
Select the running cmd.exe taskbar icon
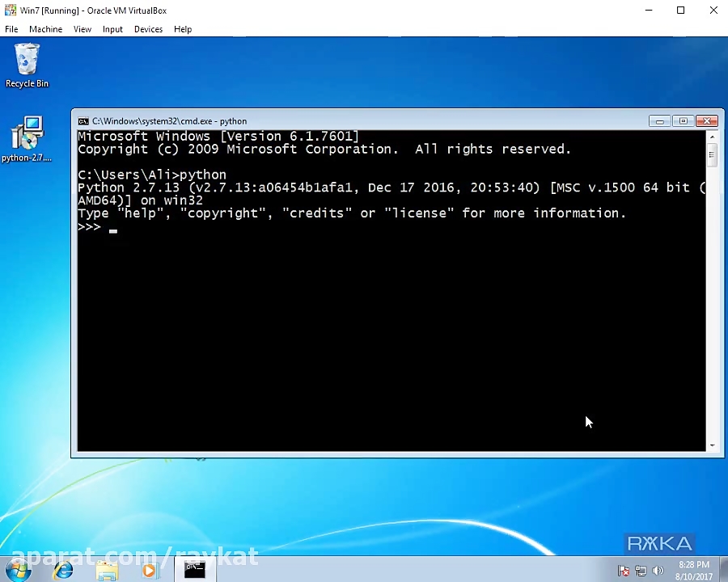pos(193,571)
